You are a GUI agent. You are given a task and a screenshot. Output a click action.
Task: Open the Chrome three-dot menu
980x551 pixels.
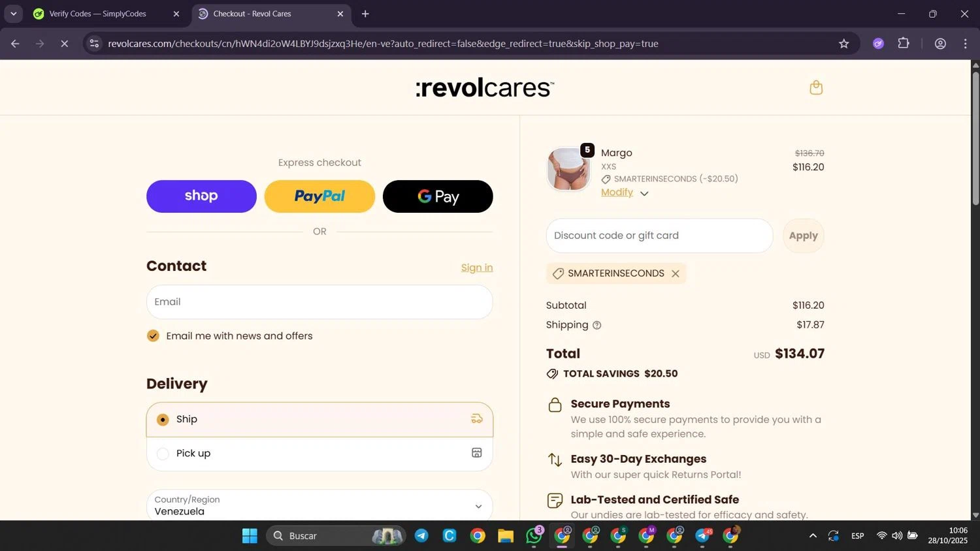pos(965,44)
